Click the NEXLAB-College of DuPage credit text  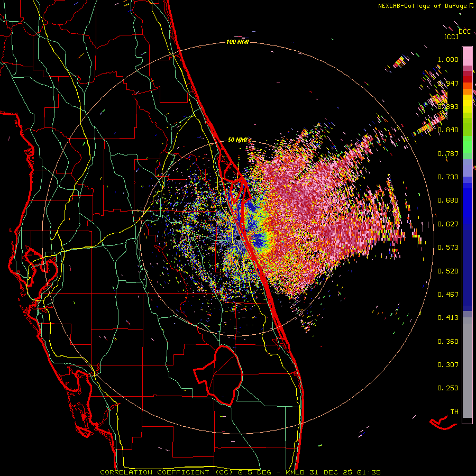click(423, 6)
